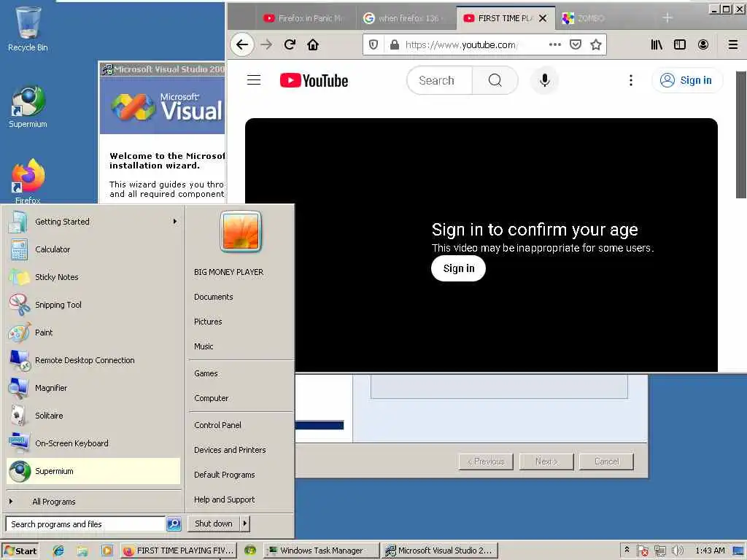Go to the Firefox home page

point(313,44)
